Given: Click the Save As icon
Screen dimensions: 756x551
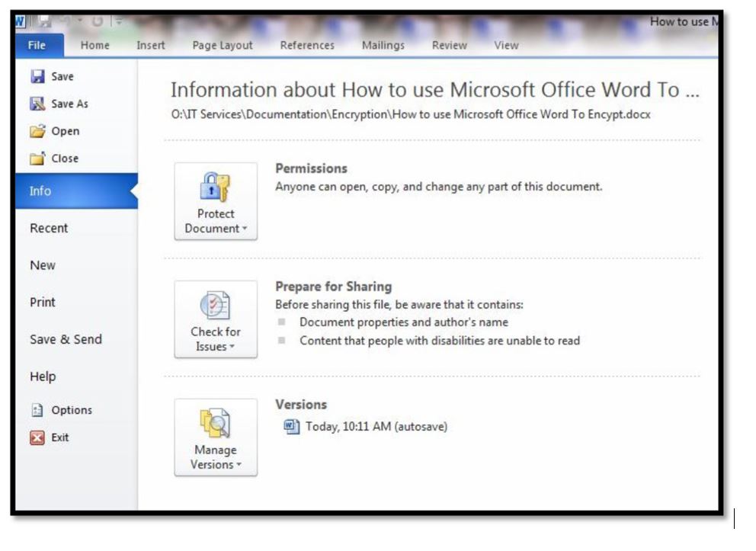Looking at the screenshot, I should point(37,104).
